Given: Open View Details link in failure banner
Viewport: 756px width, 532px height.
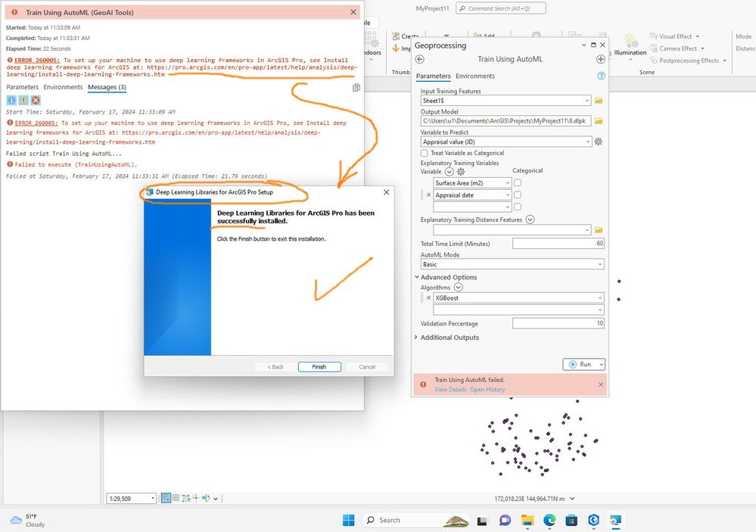Looking at the screenshot, I should pos(450,389).
